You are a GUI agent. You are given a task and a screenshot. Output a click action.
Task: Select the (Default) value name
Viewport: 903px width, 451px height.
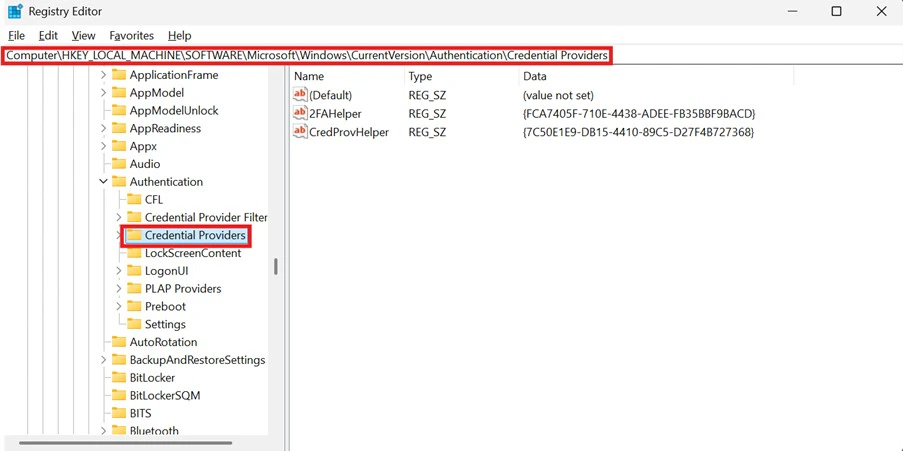[x=331, y=95]
